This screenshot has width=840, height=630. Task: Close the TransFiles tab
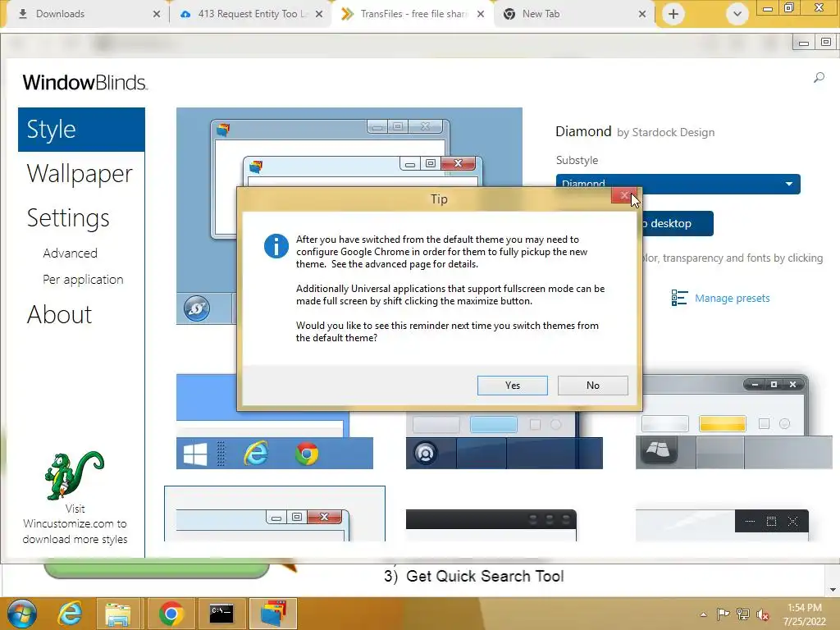pos(481,14)
